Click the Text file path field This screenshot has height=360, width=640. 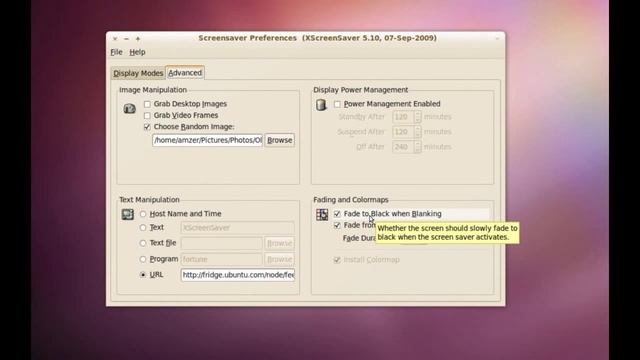(222, 243)
